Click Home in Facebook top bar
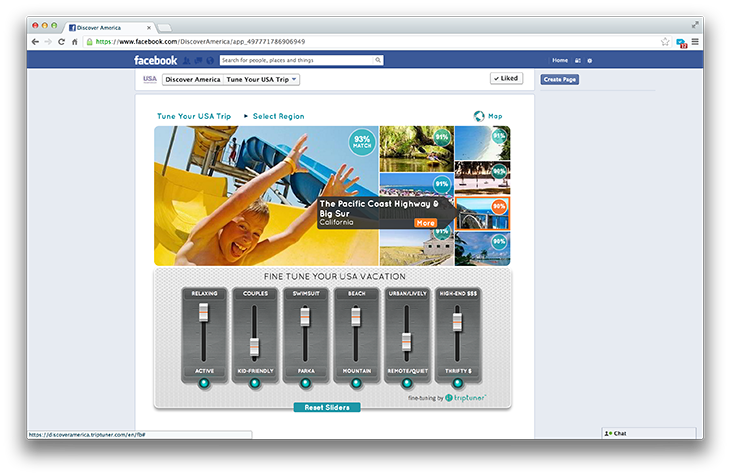 click(x=559, y=60)
